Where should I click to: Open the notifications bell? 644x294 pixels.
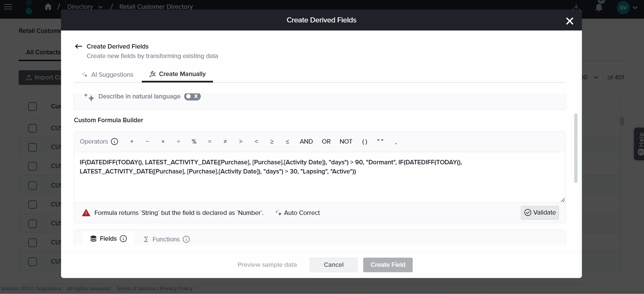click(x=599, y=7)
